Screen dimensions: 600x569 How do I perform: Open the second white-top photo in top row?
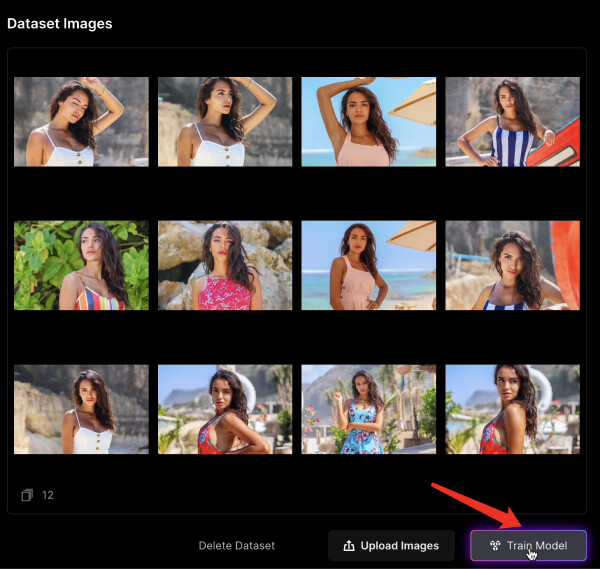(x=225, y=122)
